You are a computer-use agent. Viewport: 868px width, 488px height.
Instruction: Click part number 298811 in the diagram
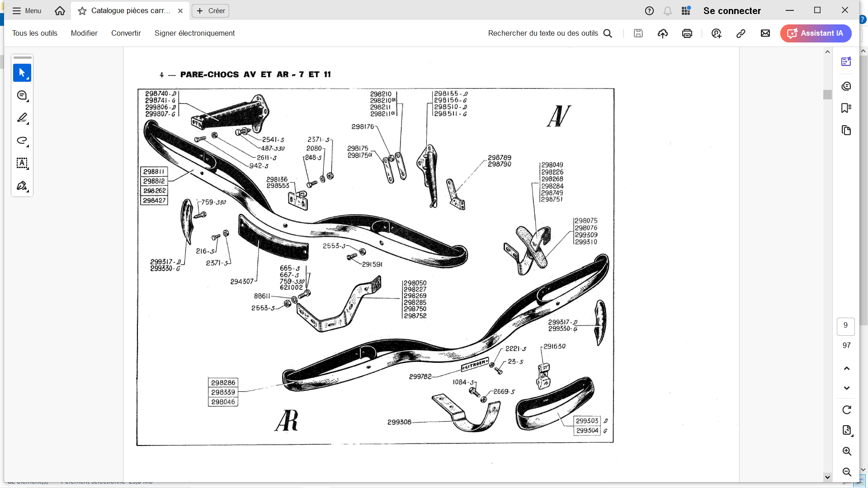[x=154, y=172]
